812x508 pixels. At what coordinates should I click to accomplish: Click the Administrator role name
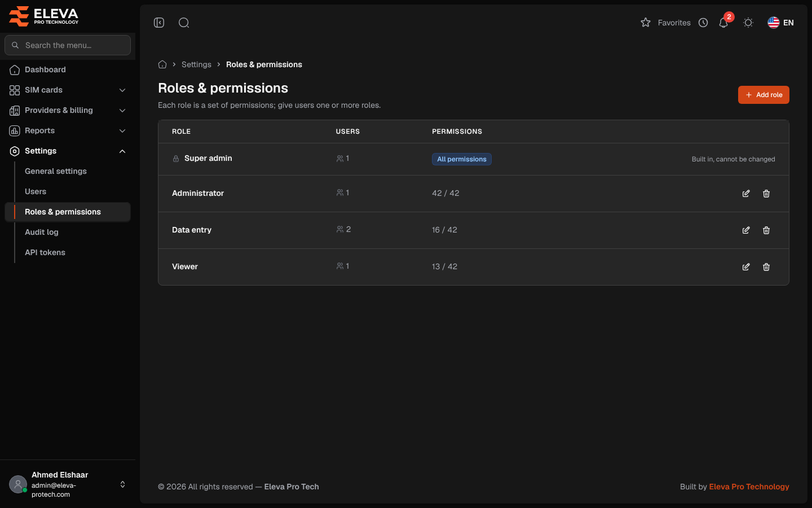[x=198, y=193]
